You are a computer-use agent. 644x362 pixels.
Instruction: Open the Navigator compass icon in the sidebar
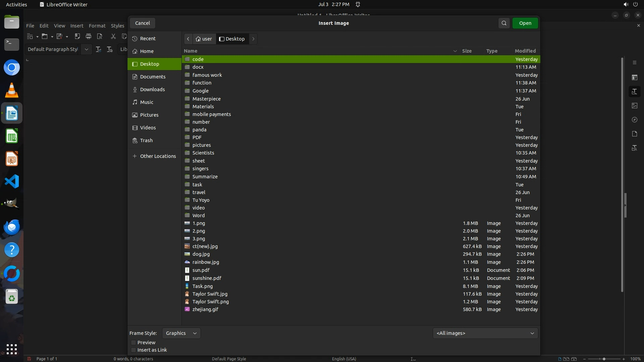pyautogui.click(x=635, y=120)
